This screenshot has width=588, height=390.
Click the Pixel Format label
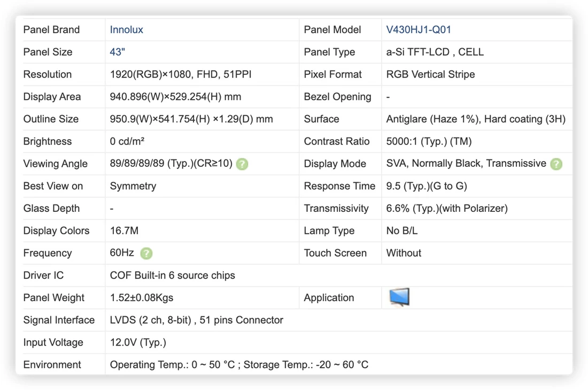click(332, 74)
